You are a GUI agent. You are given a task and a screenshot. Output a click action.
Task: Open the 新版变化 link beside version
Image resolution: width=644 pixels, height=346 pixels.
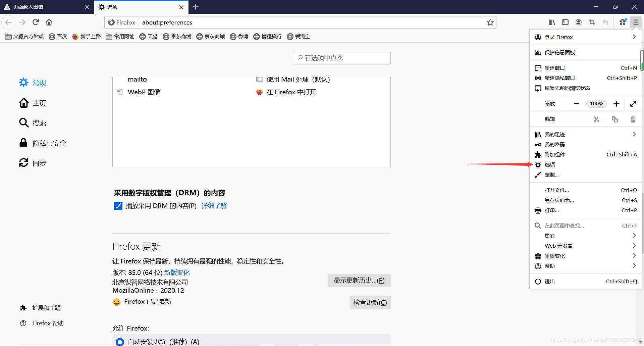(177, 273)
